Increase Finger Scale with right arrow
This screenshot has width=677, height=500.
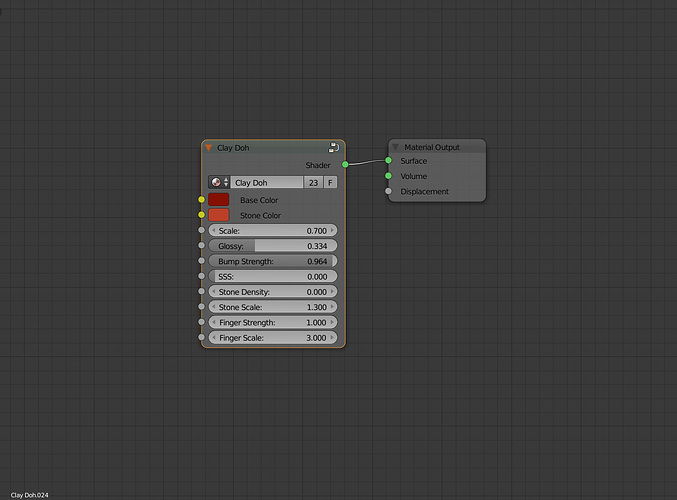click(x=332, y=338)
